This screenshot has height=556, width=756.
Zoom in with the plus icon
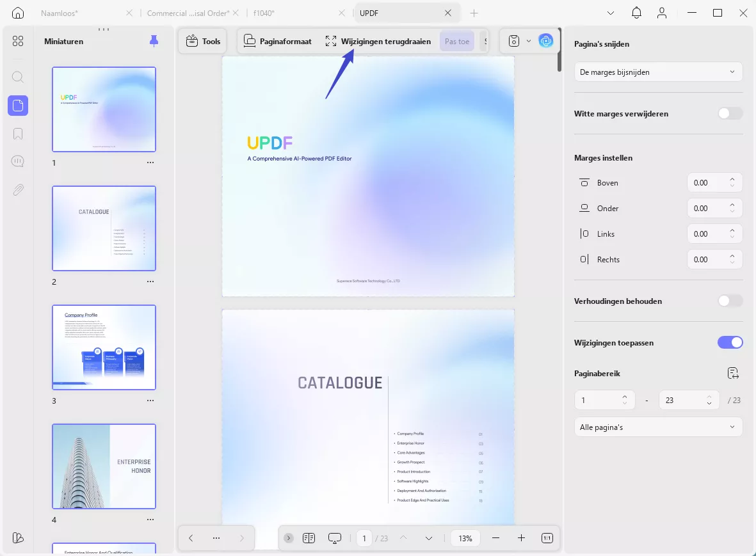521,538
